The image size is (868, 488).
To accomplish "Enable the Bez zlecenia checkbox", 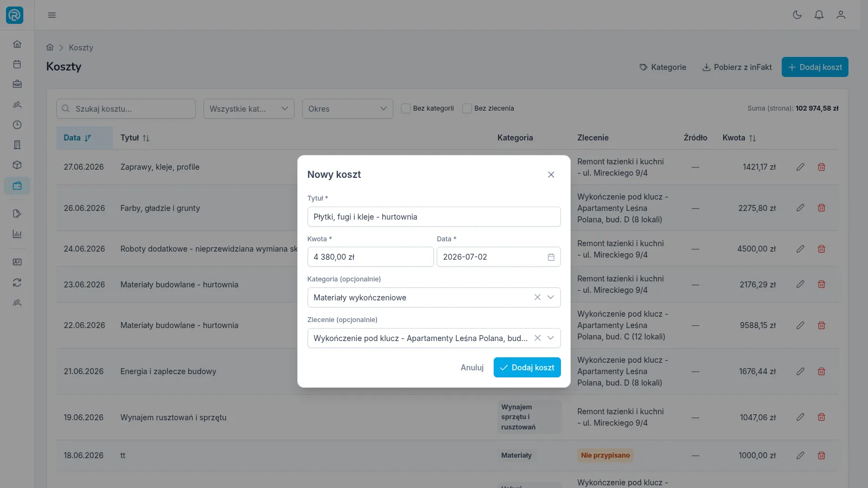I will (x=467, y=108).
